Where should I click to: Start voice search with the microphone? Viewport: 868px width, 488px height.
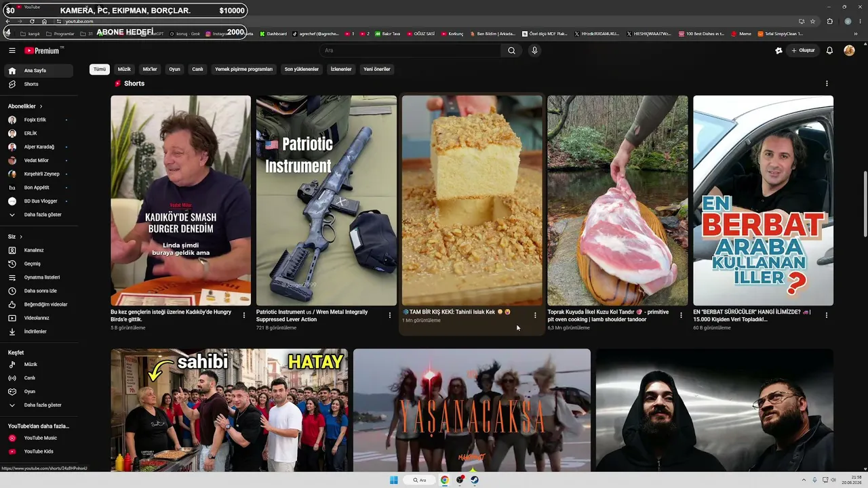534,50
